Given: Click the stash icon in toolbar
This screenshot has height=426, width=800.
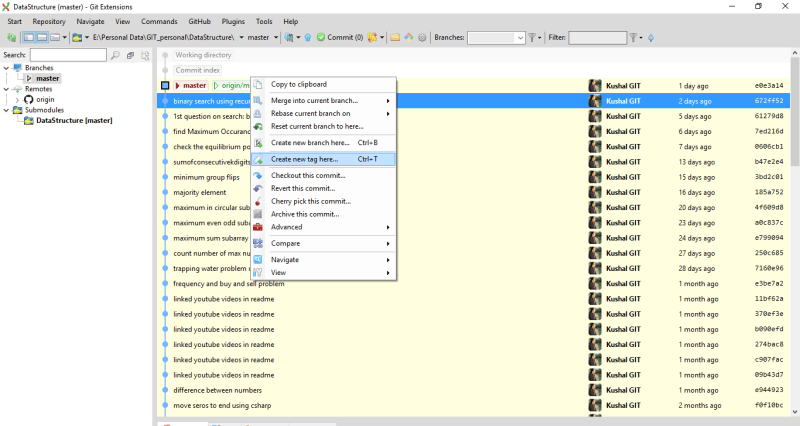Looking at the screenshot, I should tap(289, 37).
